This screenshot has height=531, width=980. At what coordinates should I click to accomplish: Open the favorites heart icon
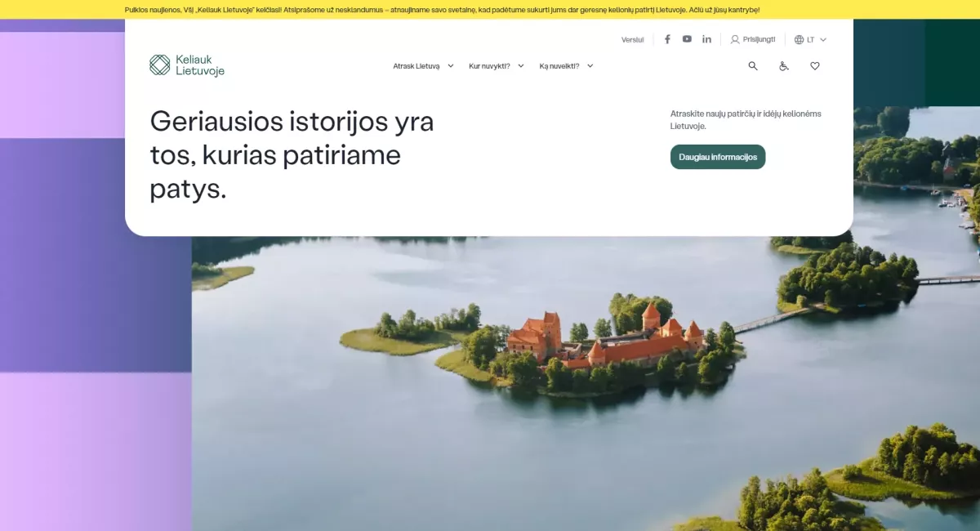[814, 66]
